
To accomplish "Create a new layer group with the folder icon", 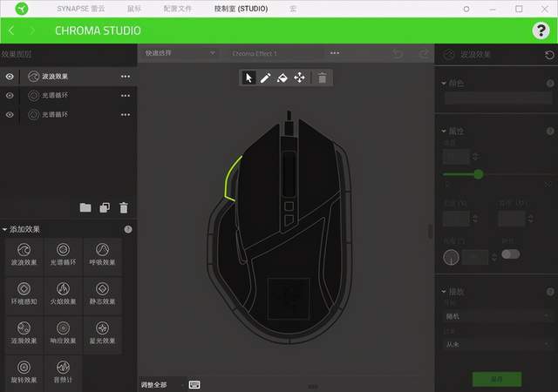I will tap(85, 207).
